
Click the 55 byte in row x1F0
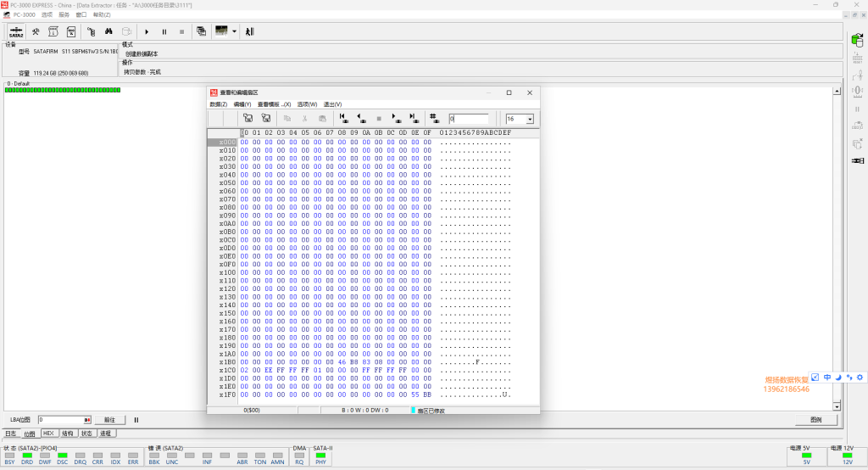tap(415, 395)
